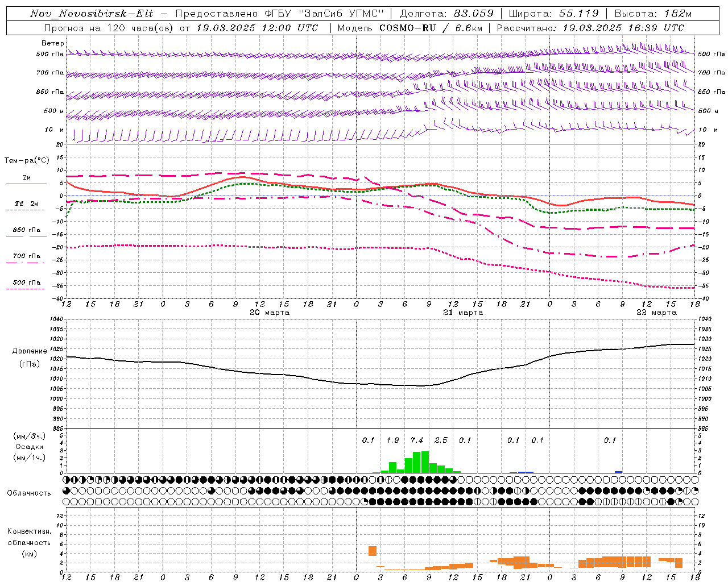Click the red 2м line in the temperature legend
This screenshot has width=728, height=582.
click(26, 184)
